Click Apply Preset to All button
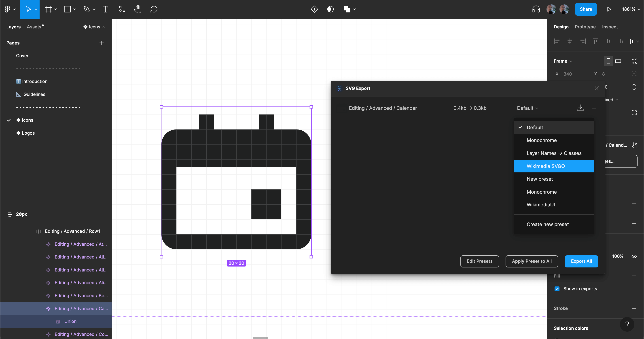The width and height of the screenshot is (644, 339). [x=532, y=261]
